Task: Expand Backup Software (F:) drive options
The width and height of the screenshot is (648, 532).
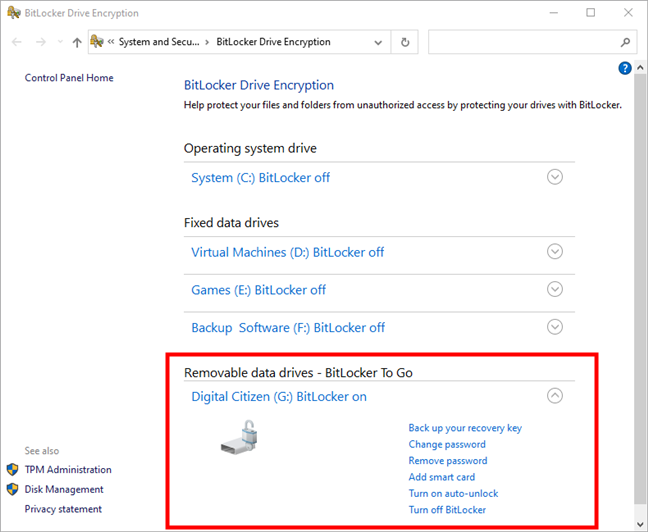Action: [x=555, y=327]
